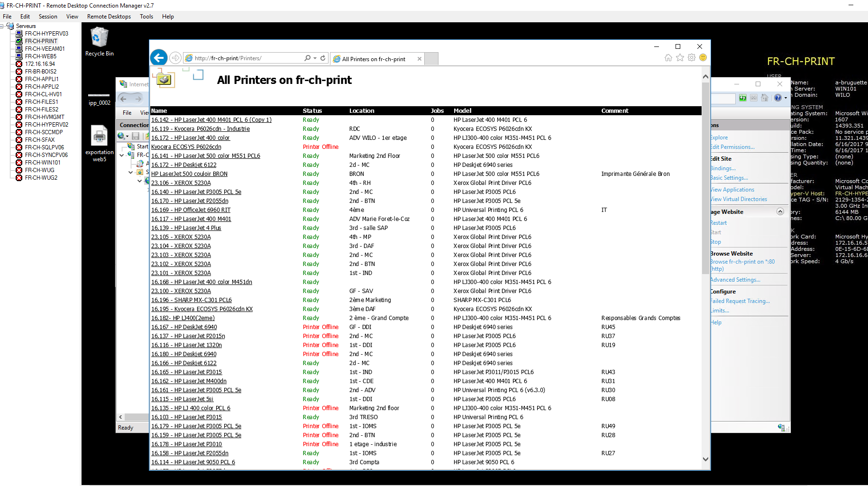This screenshot has width=868, height=486.
Task: Open Internet Explorer home page icon
Action: (668, 58)
